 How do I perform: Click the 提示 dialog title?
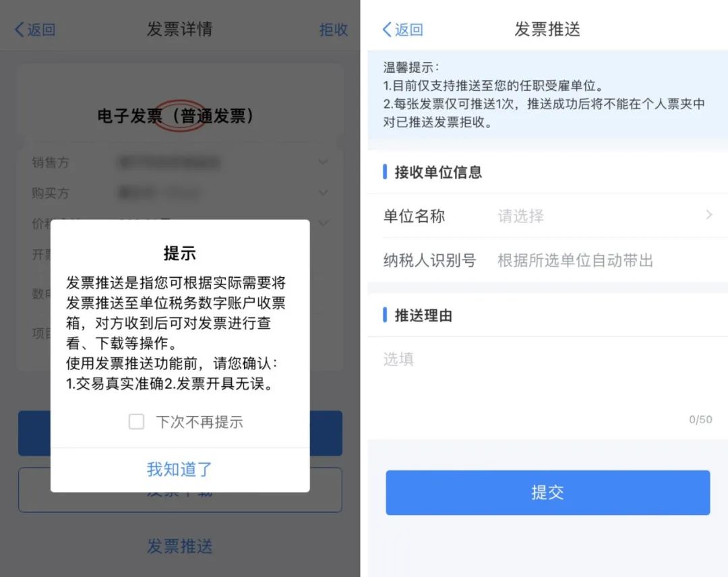(180, 253)
